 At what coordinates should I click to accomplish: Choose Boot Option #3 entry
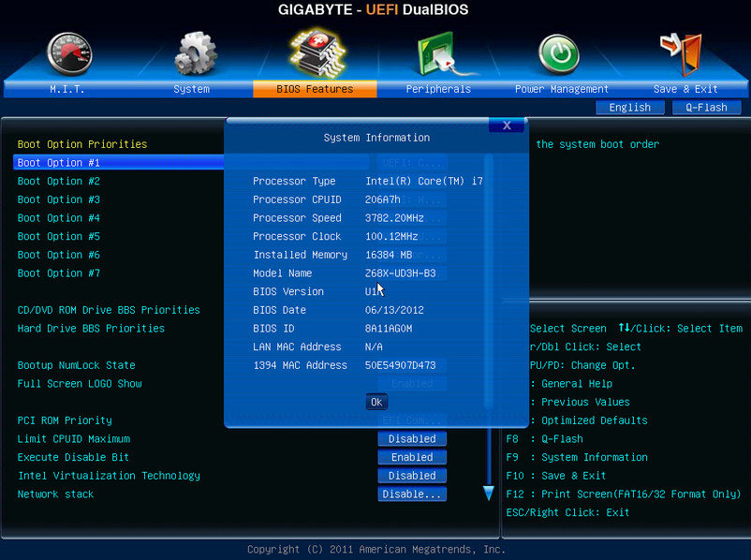tap(58, 199)
